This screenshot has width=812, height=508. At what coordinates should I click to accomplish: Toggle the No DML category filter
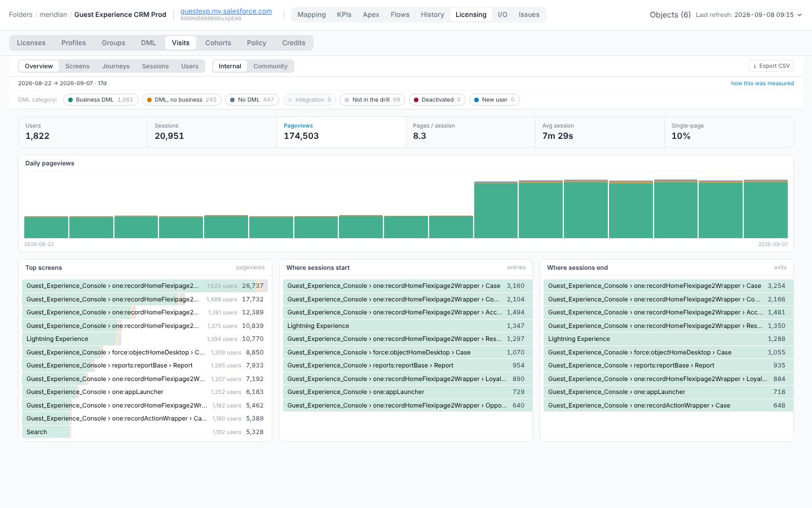(252, 100)
